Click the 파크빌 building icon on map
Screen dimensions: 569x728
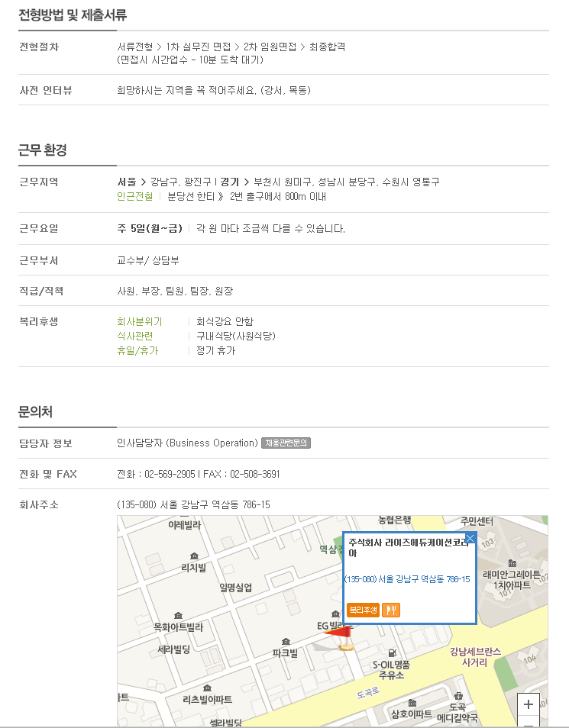(x=286, y=641)
